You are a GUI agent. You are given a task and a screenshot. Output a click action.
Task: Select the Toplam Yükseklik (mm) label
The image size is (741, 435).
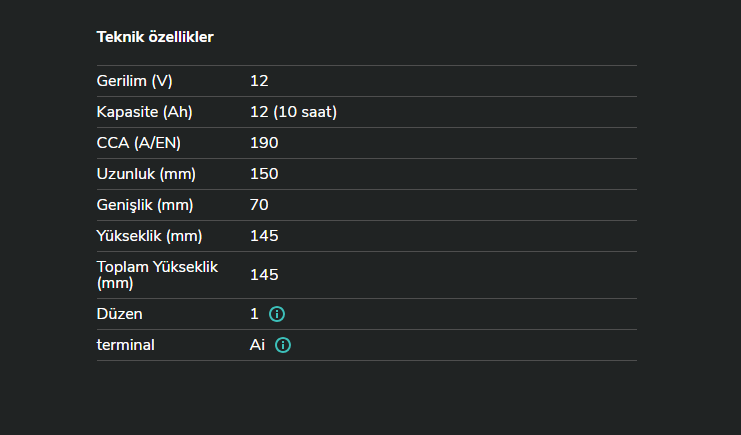157,275
